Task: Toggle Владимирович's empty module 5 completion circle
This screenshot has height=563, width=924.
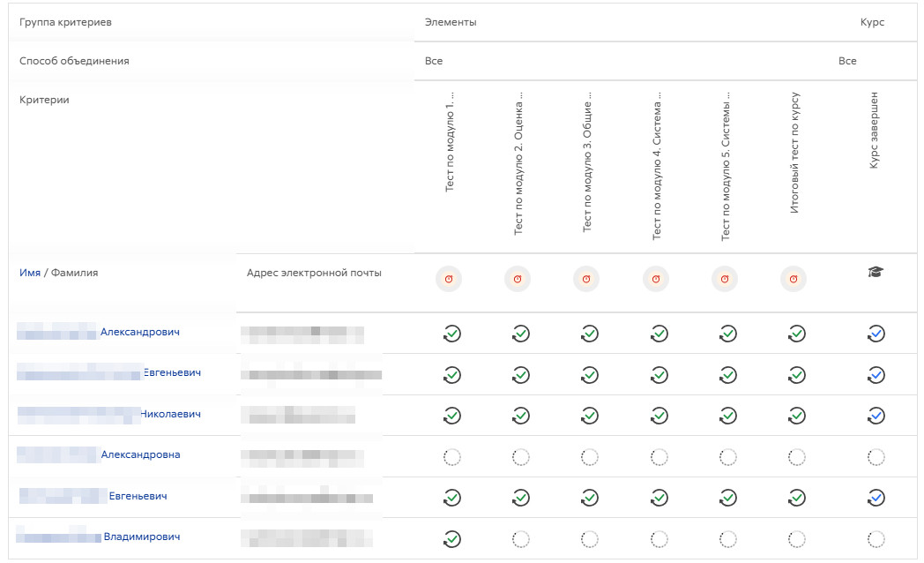Action: (727, 539)
